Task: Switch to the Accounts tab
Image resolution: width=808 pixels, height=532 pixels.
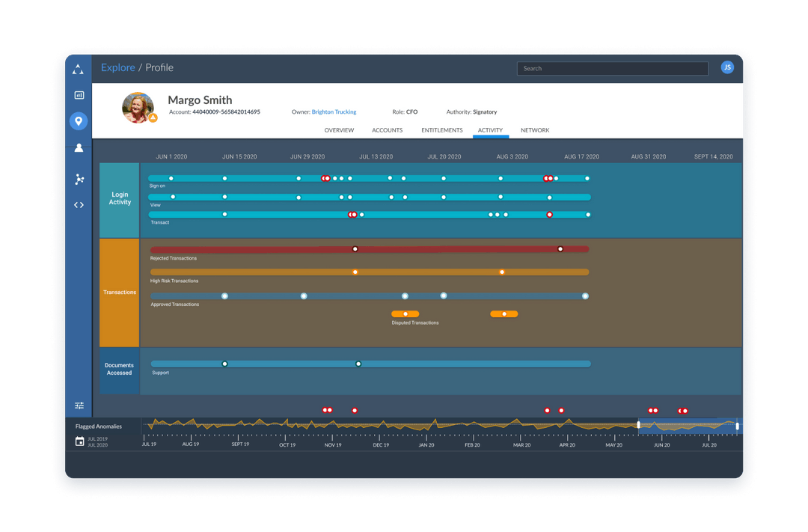Action: (x=387, y=129)
